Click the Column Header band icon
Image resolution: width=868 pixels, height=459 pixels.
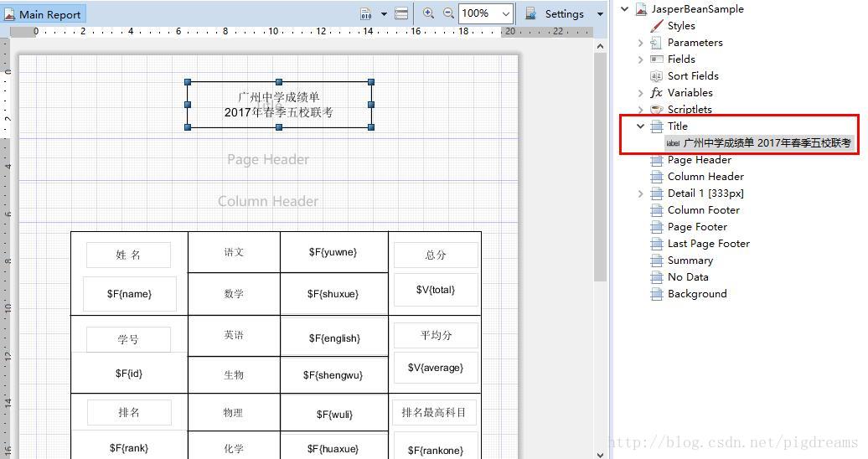pyautogui.click(x=657, y=177)
